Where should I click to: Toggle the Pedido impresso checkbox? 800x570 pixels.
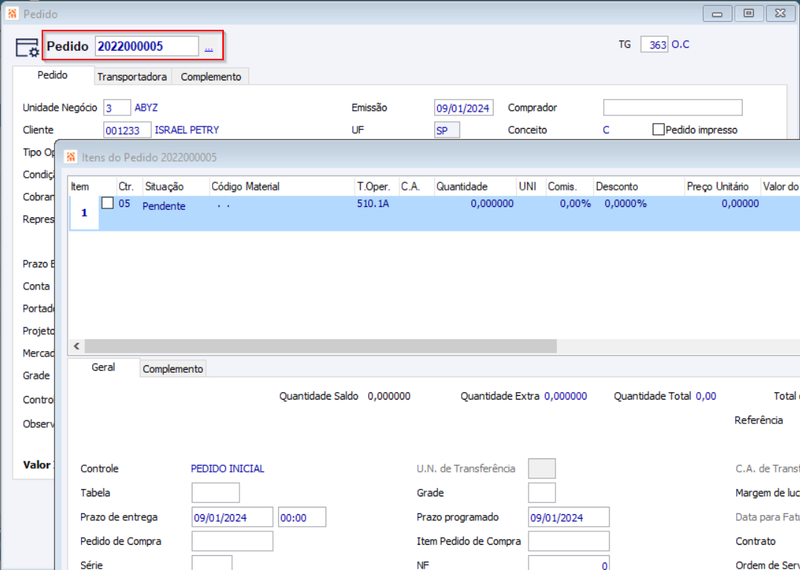pyautogui.click(x=658, y=129)
